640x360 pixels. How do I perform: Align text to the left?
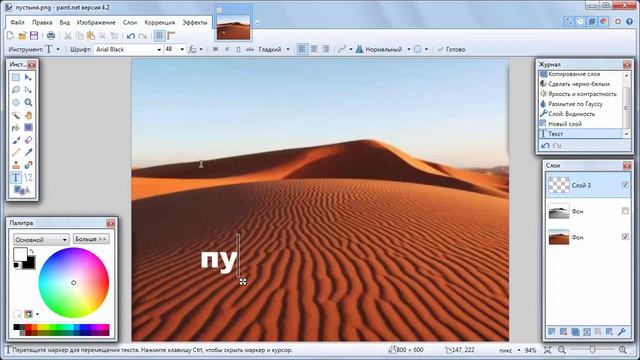302,49
